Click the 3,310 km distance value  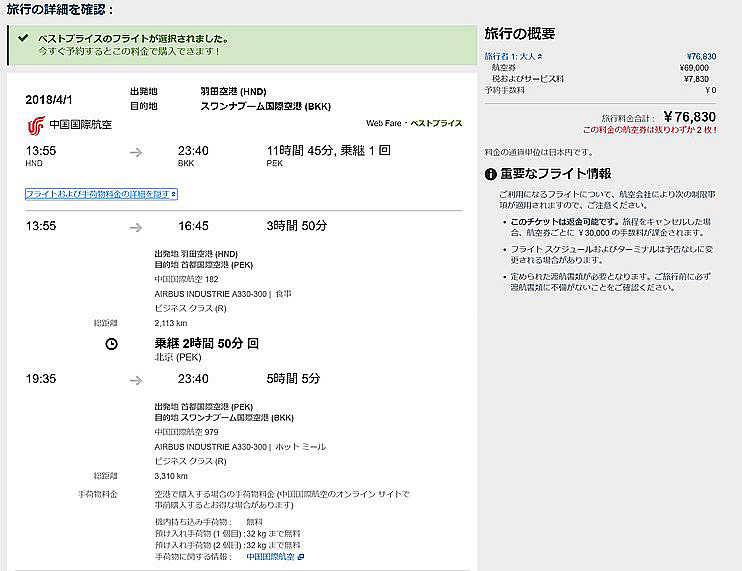coord(171,476)
